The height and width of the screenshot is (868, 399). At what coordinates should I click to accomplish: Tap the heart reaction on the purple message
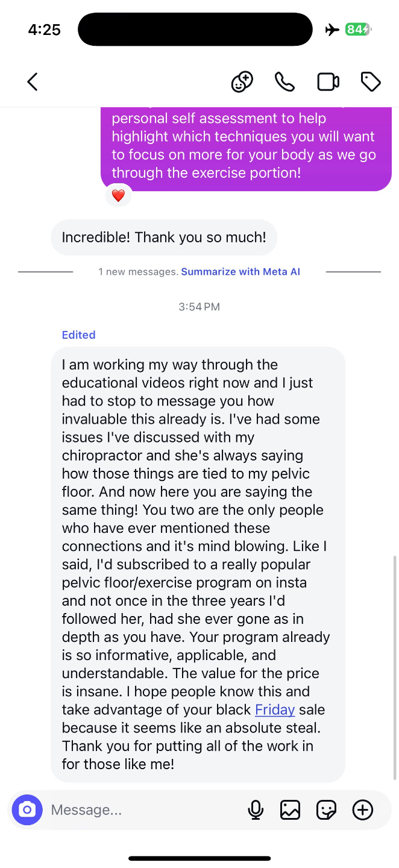[x=118, y=195]
